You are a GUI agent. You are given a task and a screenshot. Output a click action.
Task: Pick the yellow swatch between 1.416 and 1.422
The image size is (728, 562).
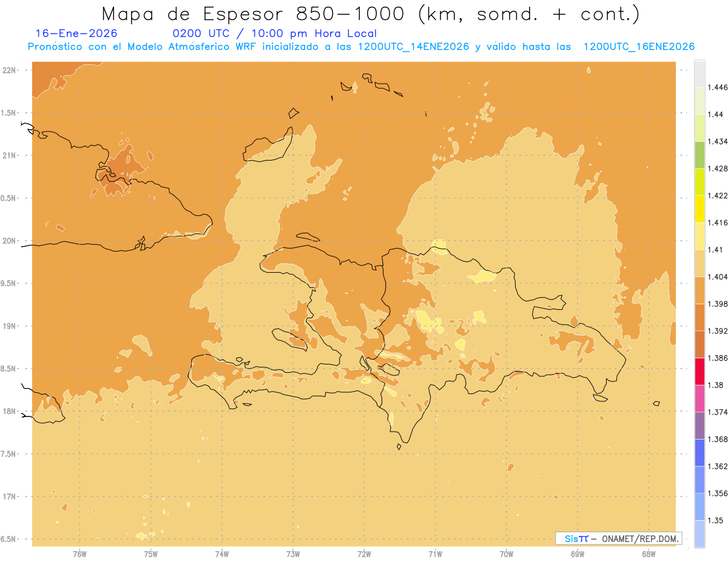click(699, 209)
